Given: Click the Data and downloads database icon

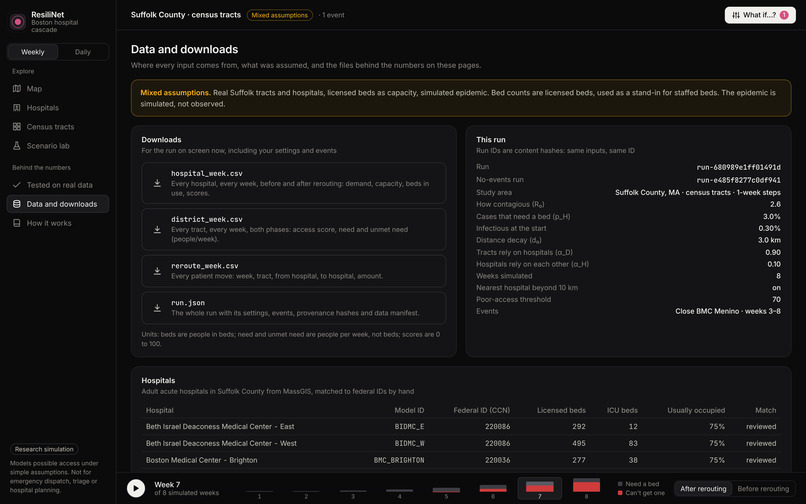Looking at the screenshot, I should (17, 204).
